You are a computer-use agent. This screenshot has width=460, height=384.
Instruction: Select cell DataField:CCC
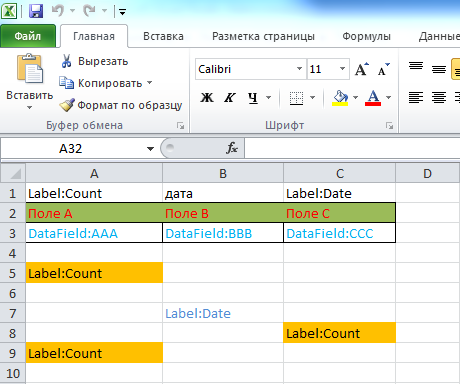pos(340,233)
